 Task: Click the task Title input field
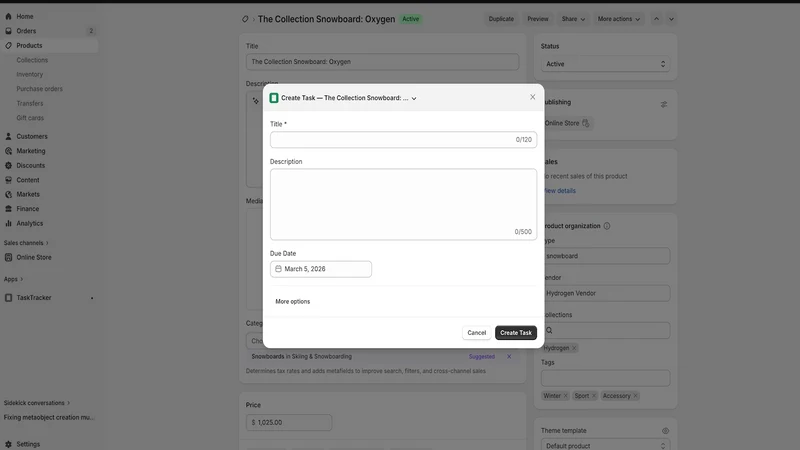(x=403, y=139)
